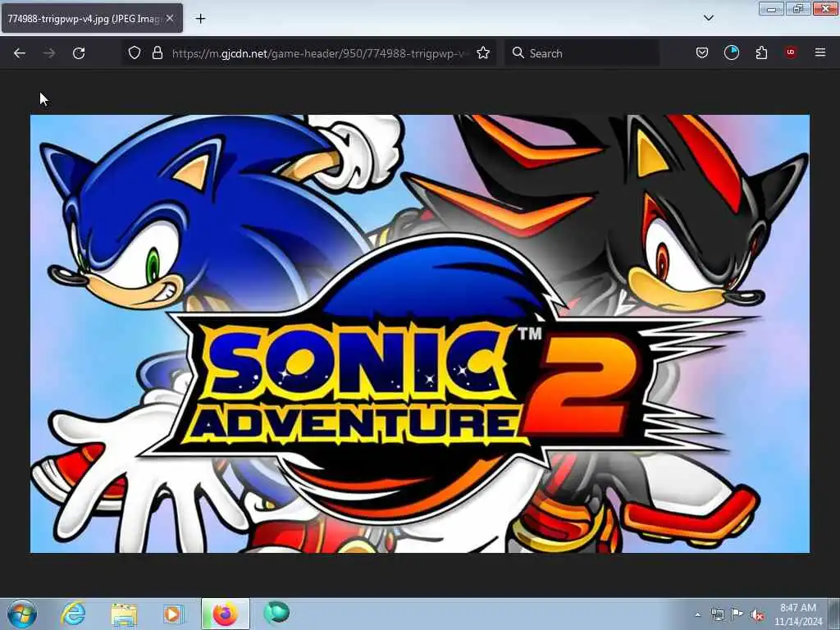Show site security padlock info

click(157, 52)
